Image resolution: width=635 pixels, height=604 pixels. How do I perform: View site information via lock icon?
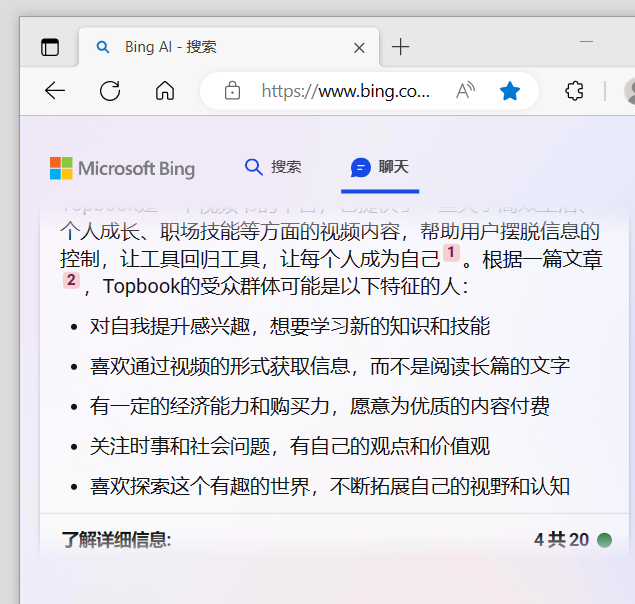coord(232,91)
